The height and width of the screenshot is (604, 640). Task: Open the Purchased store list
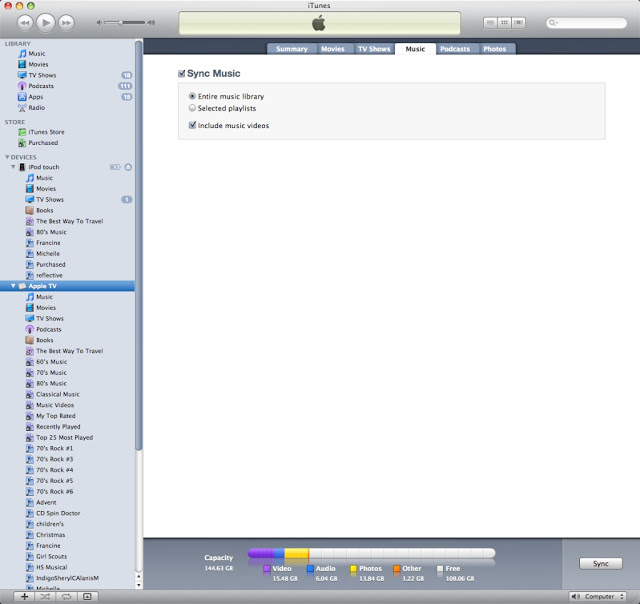tap(43, 143)
